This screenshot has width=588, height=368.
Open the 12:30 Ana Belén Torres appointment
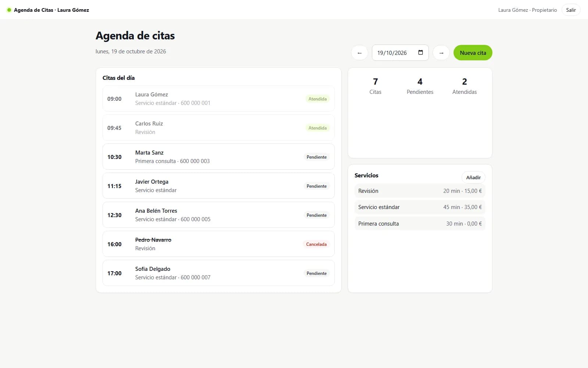[x=218, y=215]
